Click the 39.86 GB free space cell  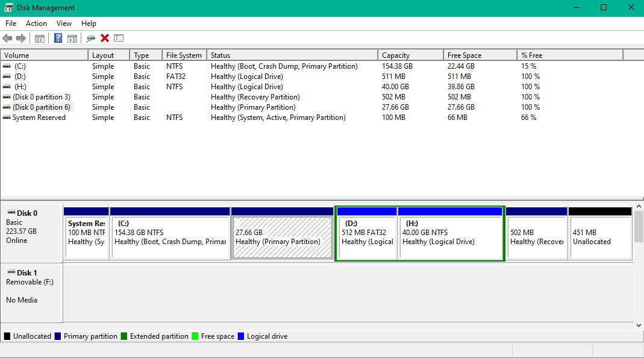tap(461, 86)
